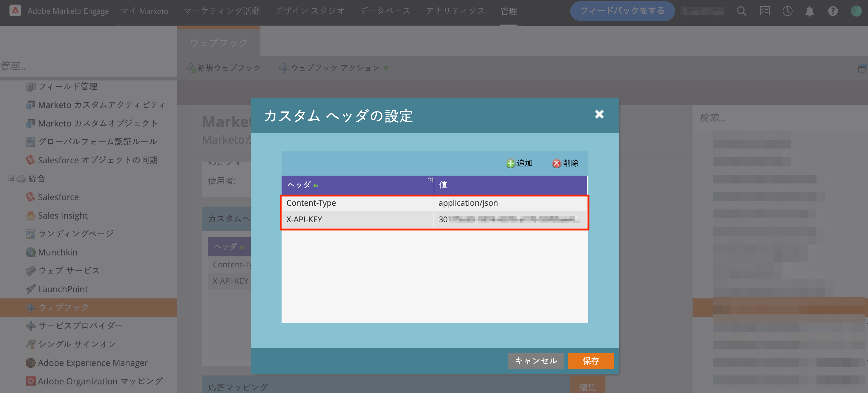Click the Munchkin icon
This screenshot has height=393, width=868.
30,252
